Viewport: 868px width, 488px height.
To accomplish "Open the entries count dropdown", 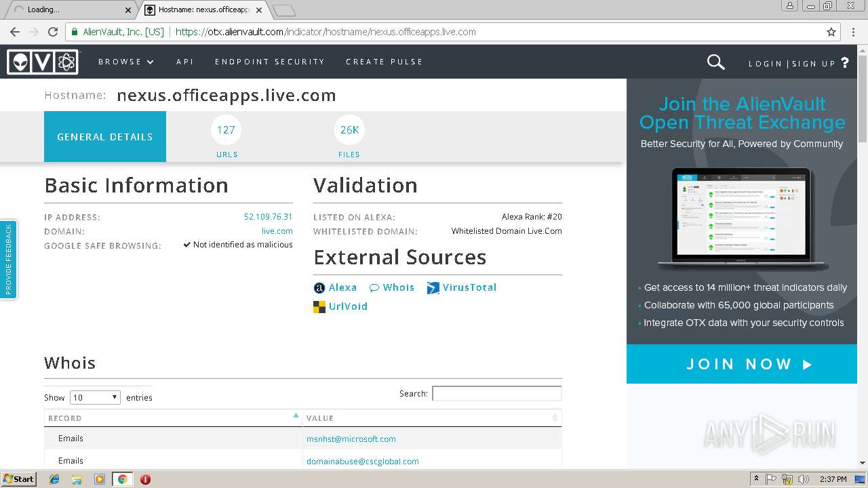I will click(x=95, y=398).
